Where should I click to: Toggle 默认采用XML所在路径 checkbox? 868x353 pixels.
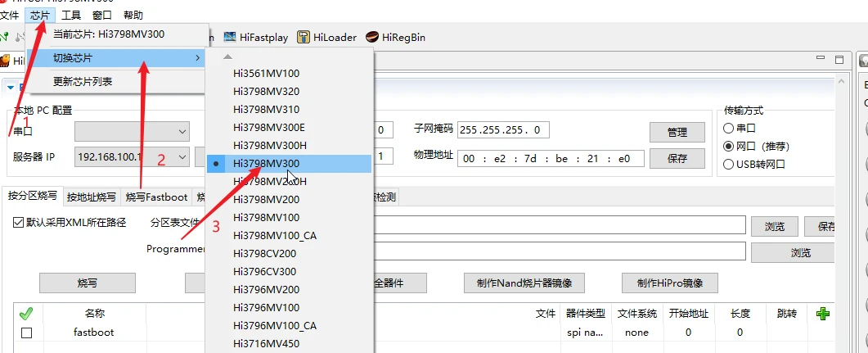(x=18, y=223)
